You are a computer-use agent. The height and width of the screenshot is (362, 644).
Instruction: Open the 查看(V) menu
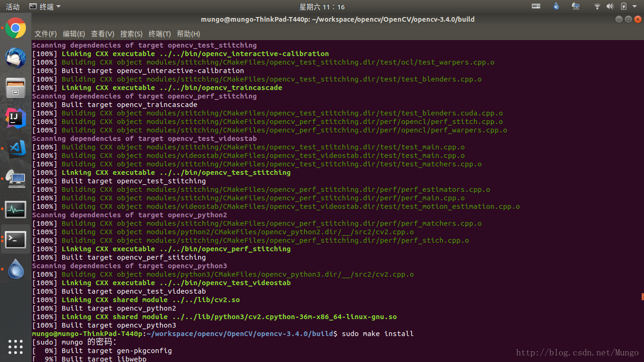[103, 34]
